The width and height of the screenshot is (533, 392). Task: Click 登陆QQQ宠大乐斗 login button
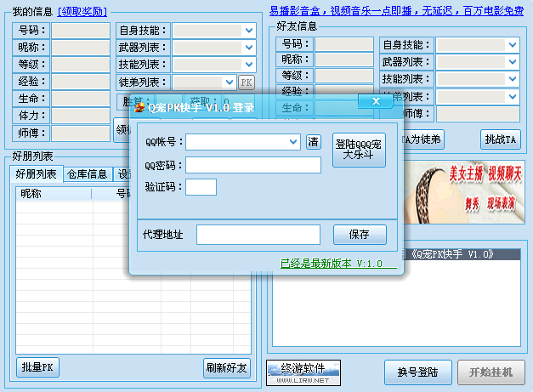pos(359,150)
